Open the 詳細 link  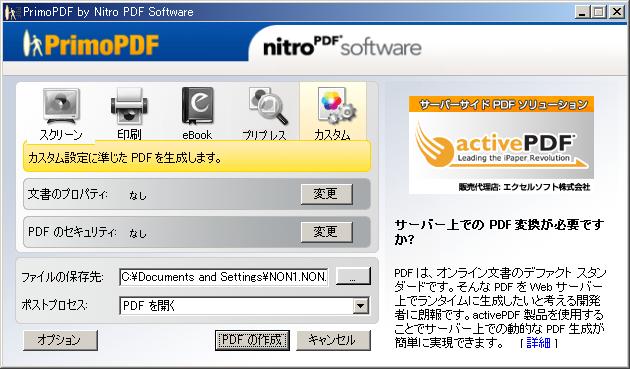538,343
